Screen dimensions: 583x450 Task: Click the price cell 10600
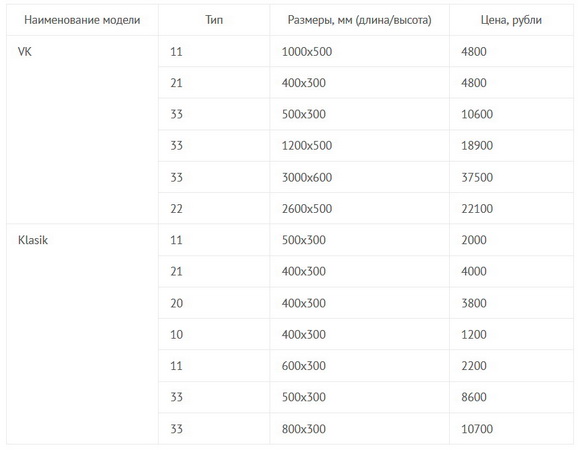(511, 114)
